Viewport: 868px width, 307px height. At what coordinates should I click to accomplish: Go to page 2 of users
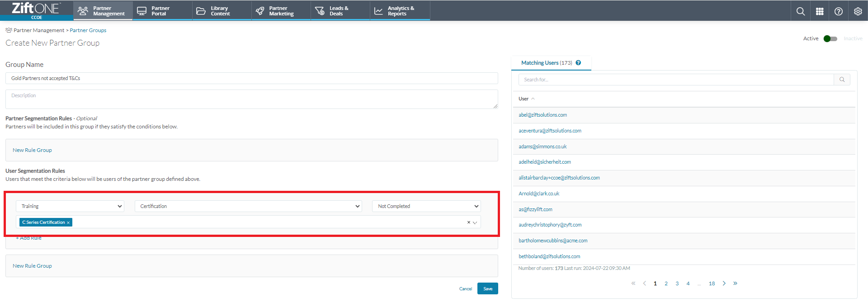pyautogui.click(x=666, y=283)
